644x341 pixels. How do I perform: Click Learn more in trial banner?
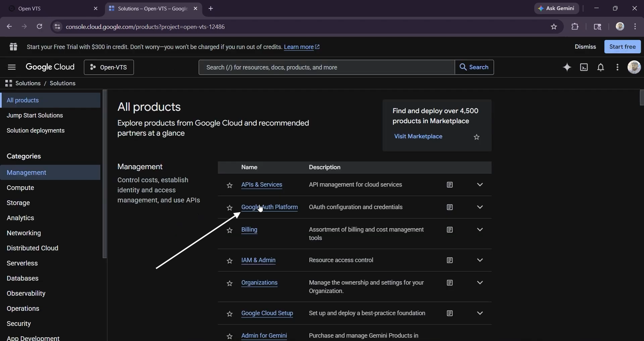[302, 47]
